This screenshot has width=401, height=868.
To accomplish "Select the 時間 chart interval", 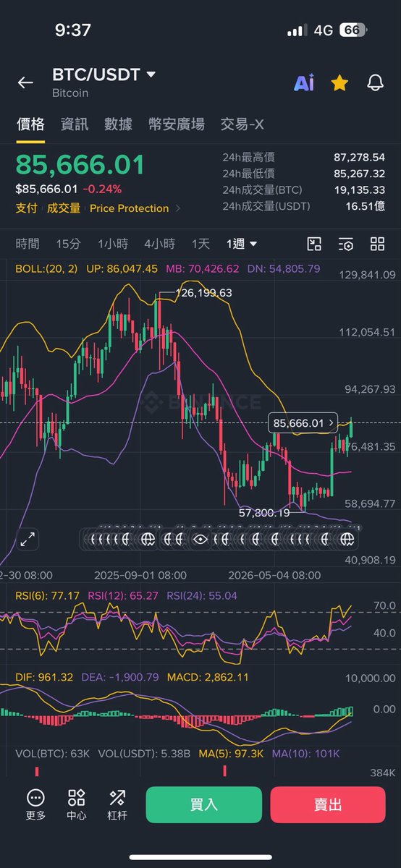I will (28, 244).
